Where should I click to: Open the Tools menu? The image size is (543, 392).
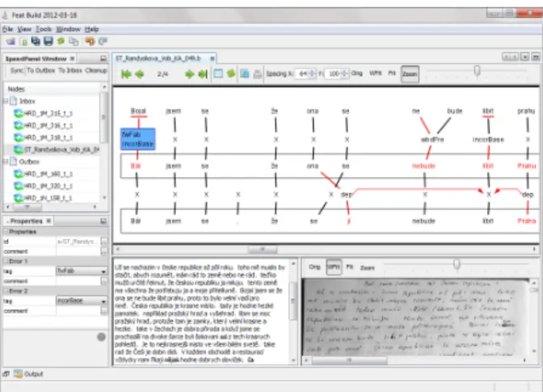[x=44, y=29]
